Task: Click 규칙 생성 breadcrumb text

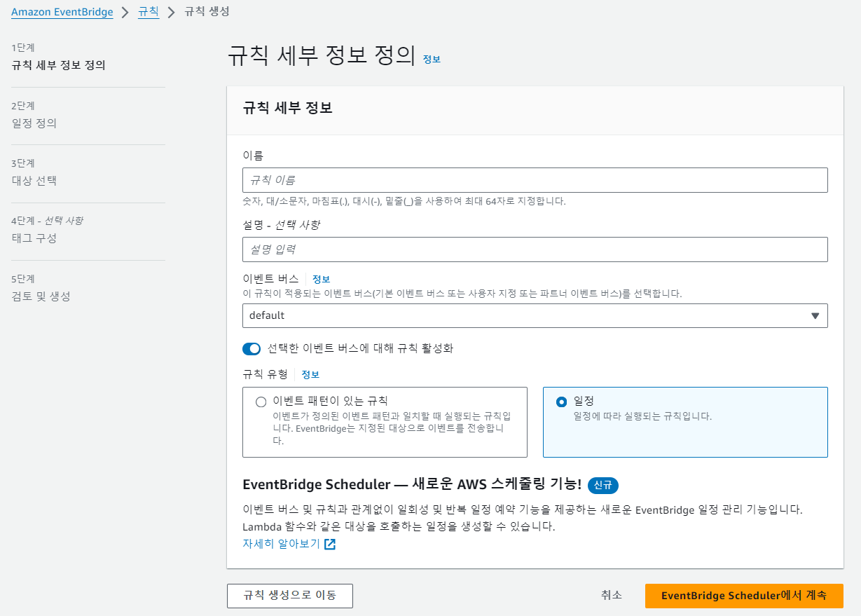Action: (x=207, y=12)
